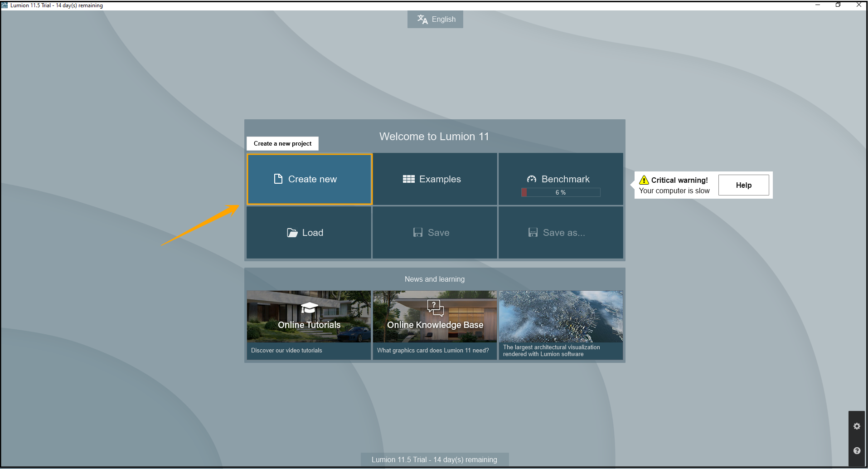This screenshot has width=868, height=469.
Task: Click the question chat bubbles icon
Action: [435, 308]
